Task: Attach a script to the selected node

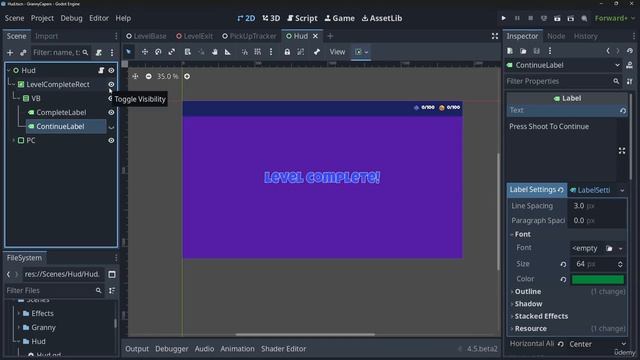Action: coord(99,53)
